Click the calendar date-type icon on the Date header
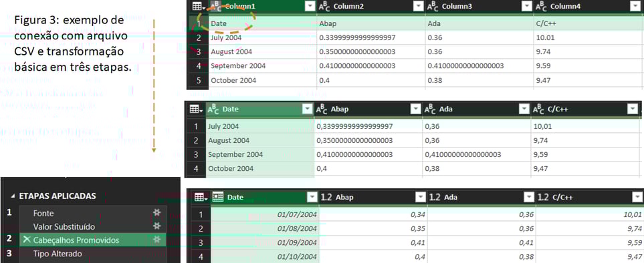The image size is (644, 263). 218,198
